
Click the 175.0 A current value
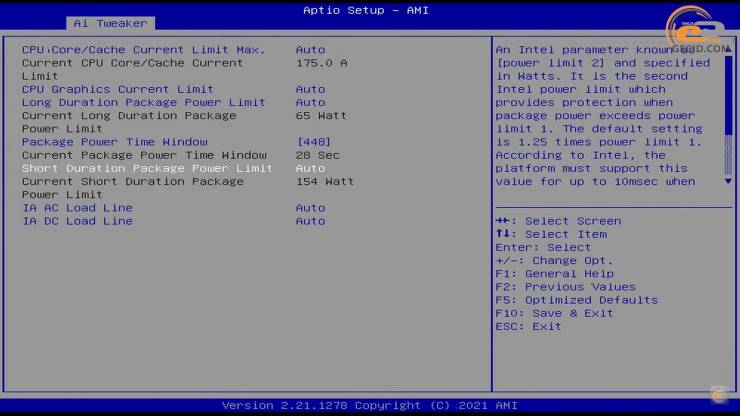321,63
